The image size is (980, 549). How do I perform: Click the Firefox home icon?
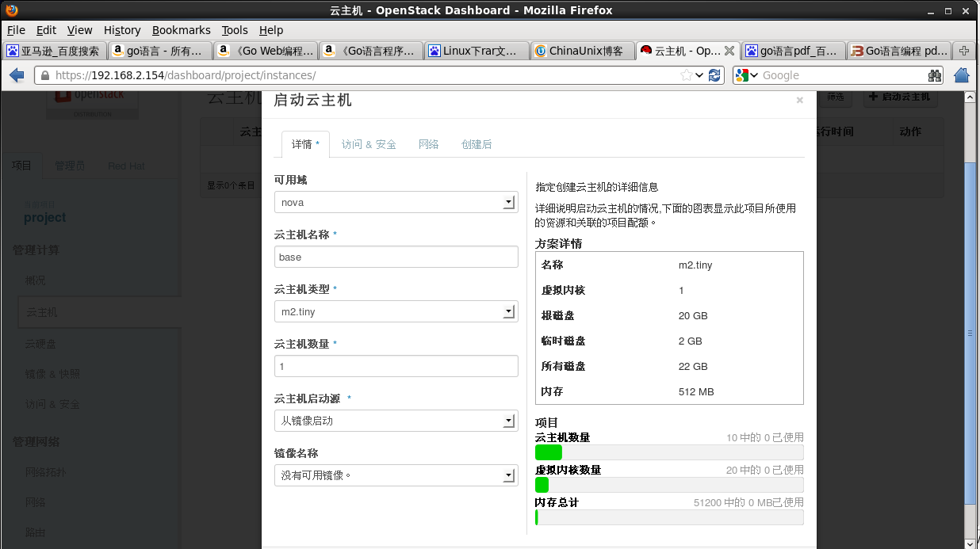(960, 74)
